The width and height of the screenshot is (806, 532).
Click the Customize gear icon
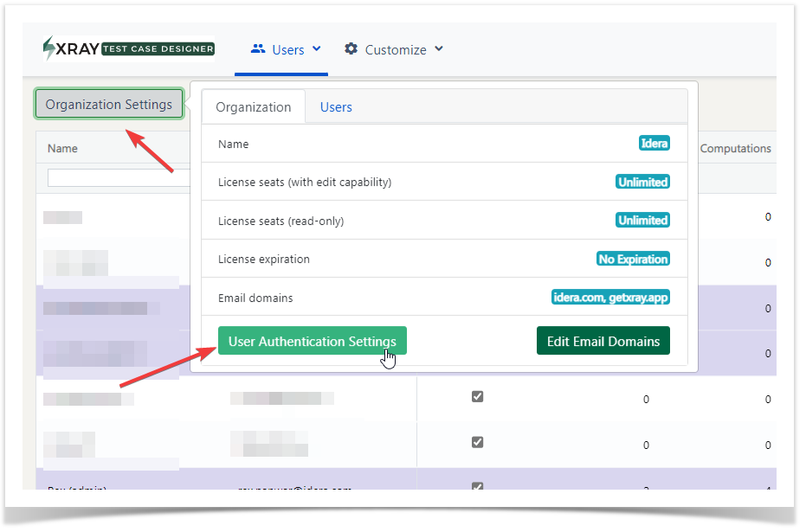click(x=351, y=48)
